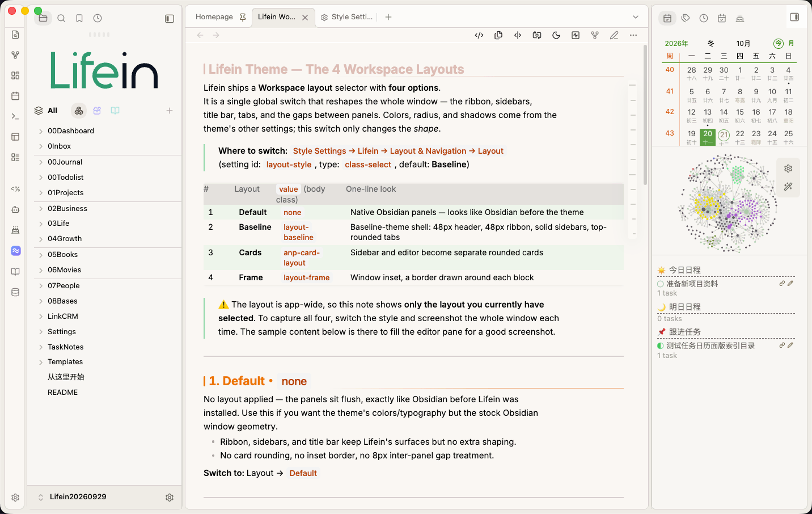This screenshot has width=812, height=514.
Task: Click the editor vertical scrollbar
Action: [x=645, y=115]
